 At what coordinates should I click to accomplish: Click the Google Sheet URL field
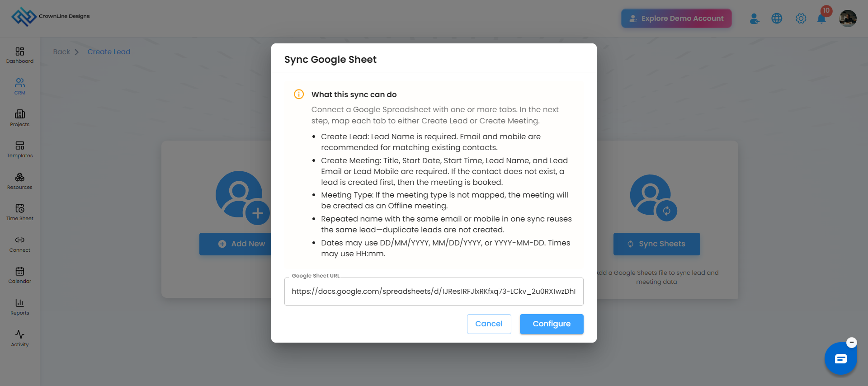pos(434,292)
